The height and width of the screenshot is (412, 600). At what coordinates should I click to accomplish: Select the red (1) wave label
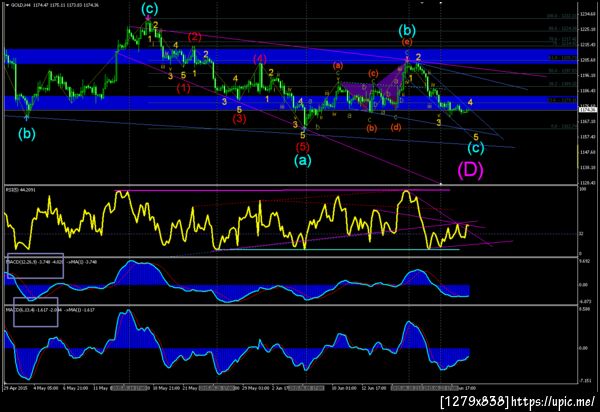pyautogui.click(x=184, y=88)
